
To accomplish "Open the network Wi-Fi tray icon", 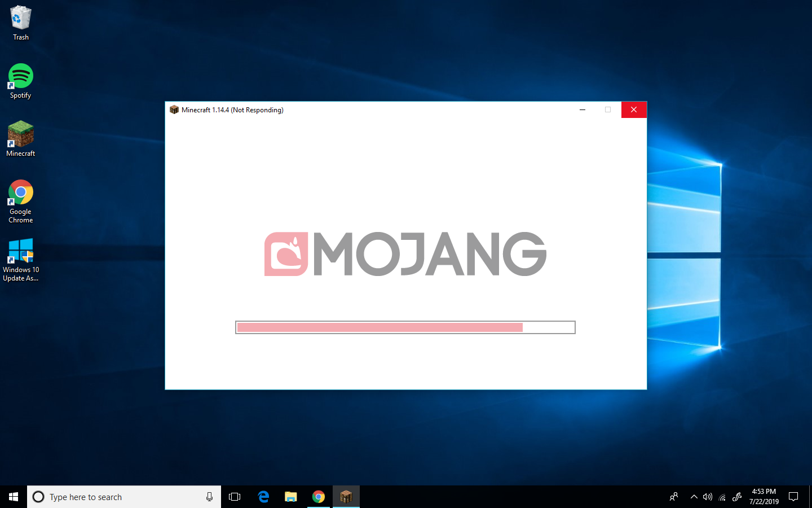I will click(722, 497).
